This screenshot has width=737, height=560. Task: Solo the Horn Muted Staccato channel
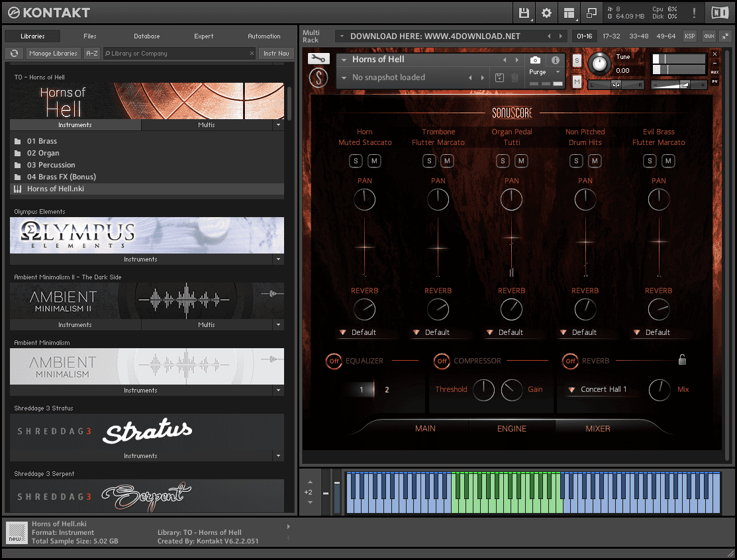[x=356, y=161]
